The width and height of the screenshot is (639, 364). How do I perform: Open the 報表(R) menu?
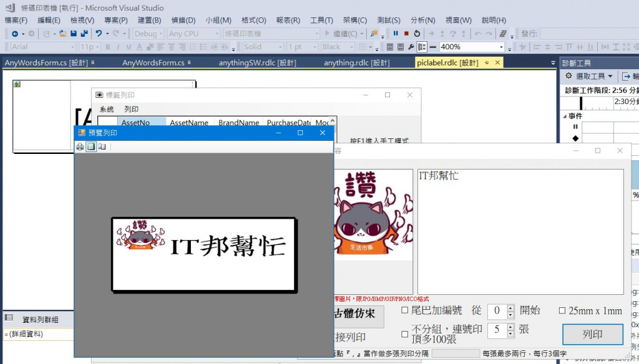pyautogui.click(x=288, y=20)
